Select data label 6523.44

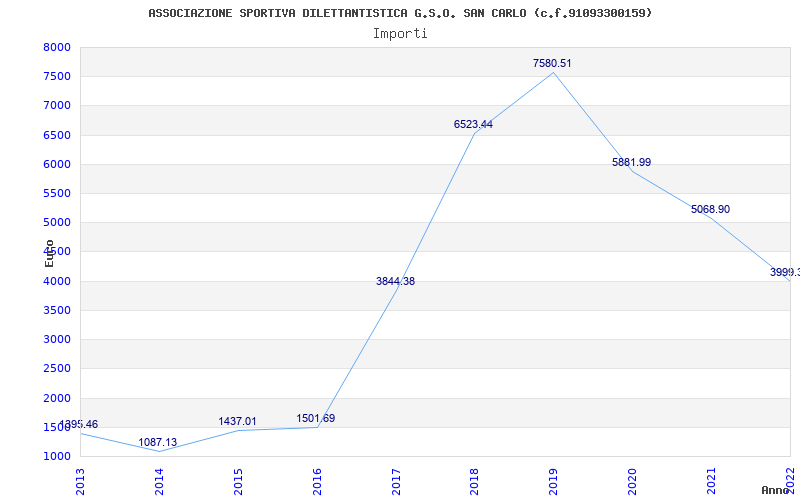tap(473, 124)
